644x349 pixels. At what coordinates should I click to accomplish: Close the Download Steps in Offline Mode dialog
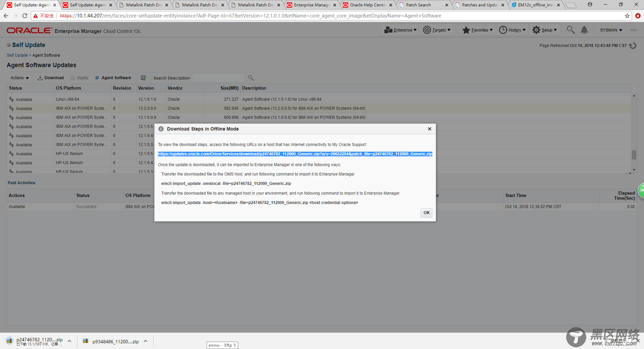[x=429, y=129]
